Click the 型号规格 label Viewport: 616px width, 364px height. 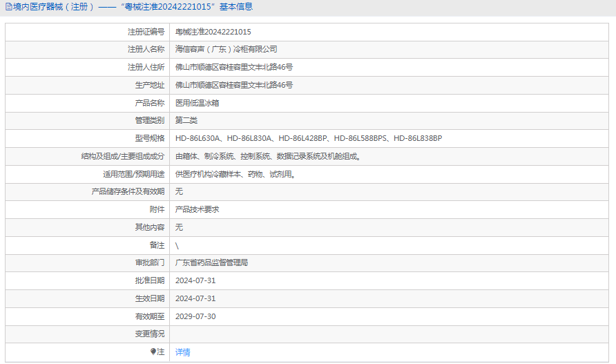(x=150, y=138)
